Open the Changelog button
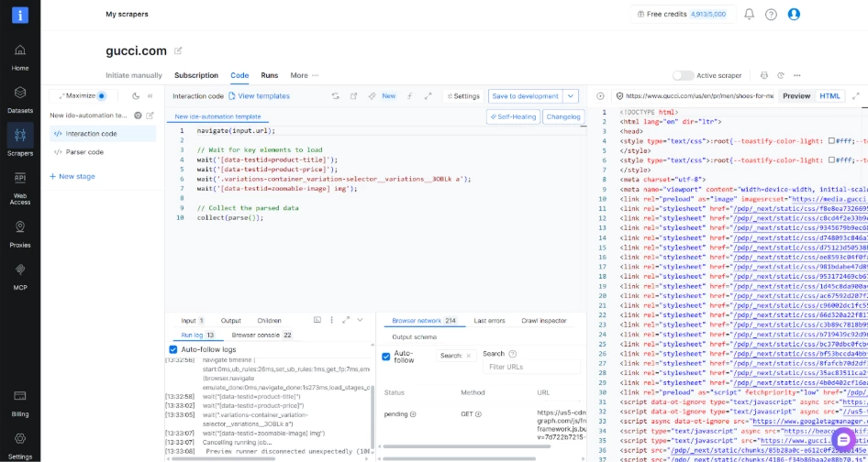The height and width of the screenshot is (462, 868). 563,116
